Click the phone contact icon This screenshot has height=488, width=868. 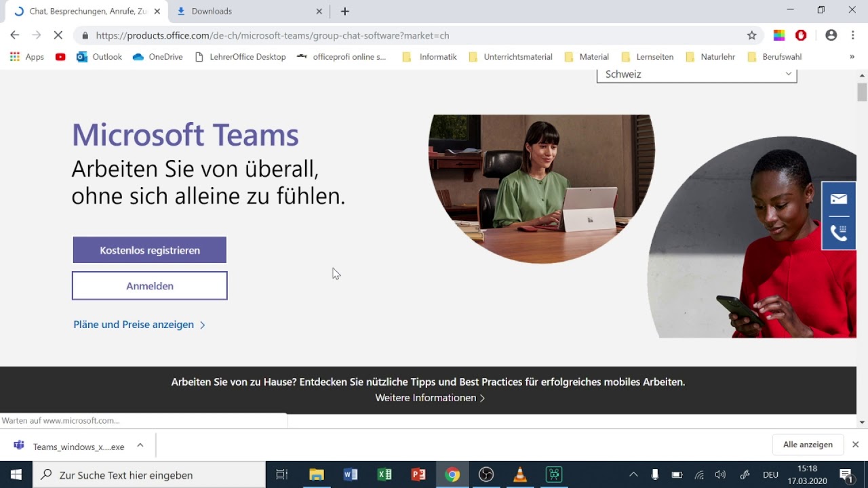[839, 233]
